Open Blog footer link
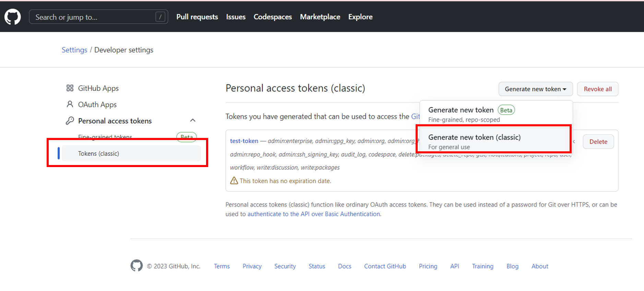Screen dimensions: 644x291 coord(512,266)
